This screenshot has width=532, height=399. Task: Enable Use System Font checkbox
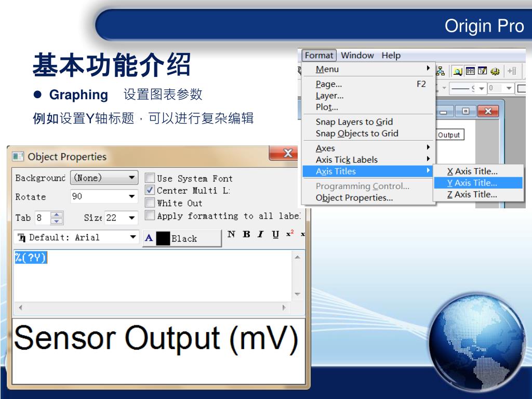(150, 178)
